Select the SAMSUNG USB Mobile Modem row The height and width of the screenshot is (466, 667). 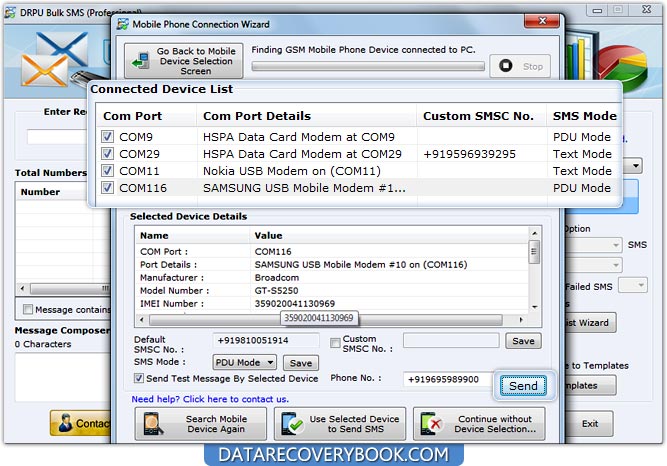point(358,188)
